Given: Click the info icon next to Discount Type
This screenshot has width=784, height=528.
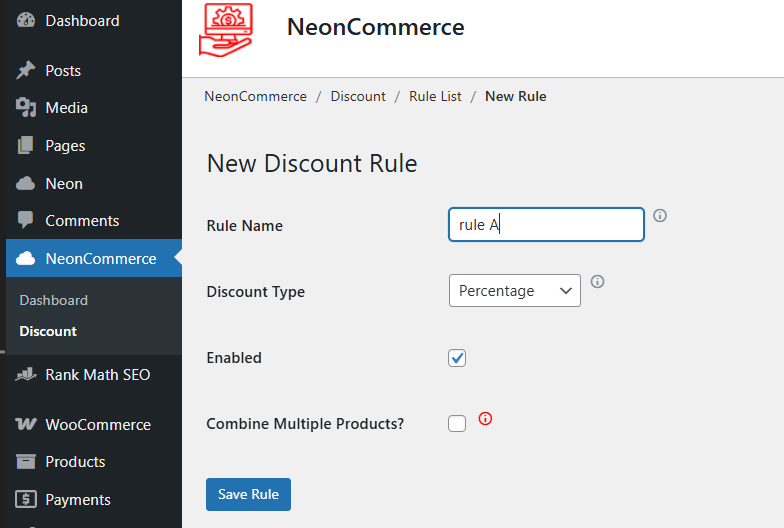Looking at the screenshot, I should pos(598,282).
